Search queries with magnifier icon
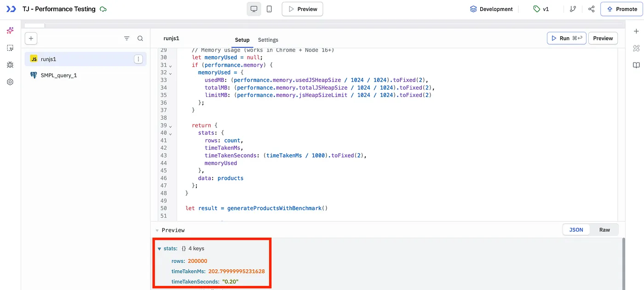 pos(140,39)
